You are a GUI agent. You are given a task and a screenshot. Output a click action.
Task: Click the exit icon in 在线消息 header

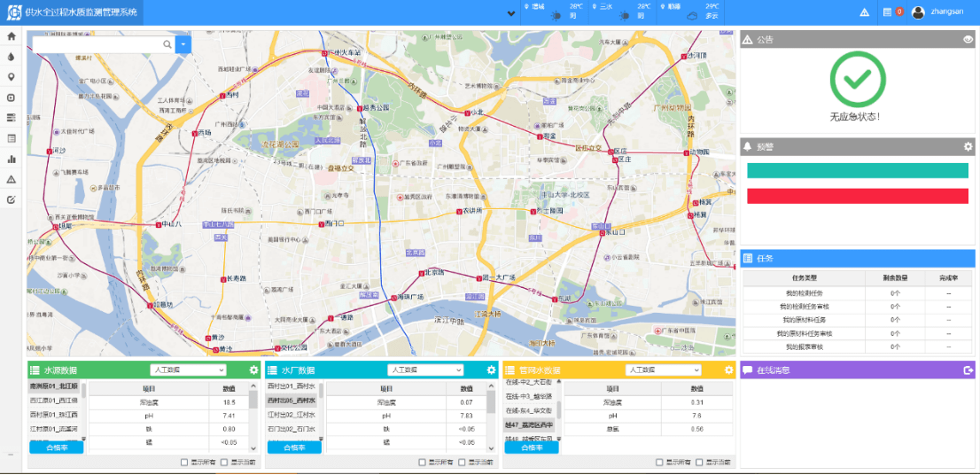click(968, 370)
